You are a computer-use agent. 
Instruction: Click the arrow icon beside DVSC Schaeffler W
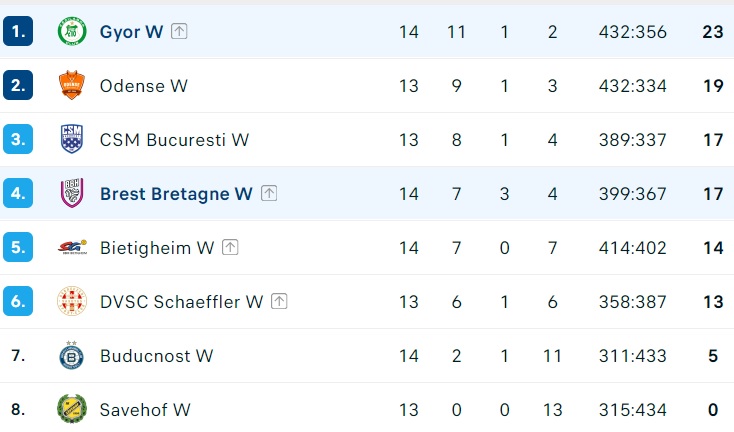pyautogui.click(x=280, y=301)
